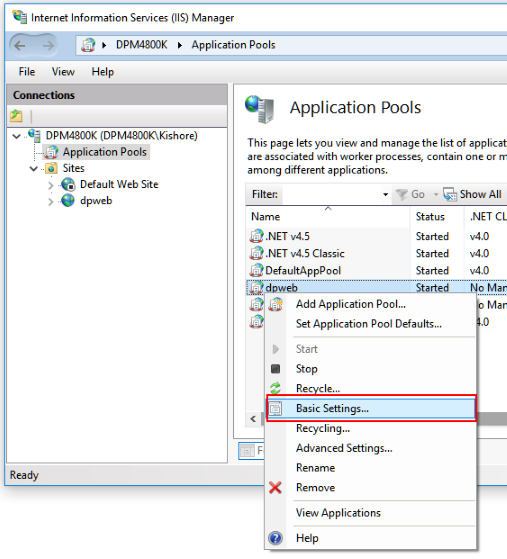This screenshot has width=507, height=559.
Task: Click the Go filter button
Action: click(x=410, y=194)
